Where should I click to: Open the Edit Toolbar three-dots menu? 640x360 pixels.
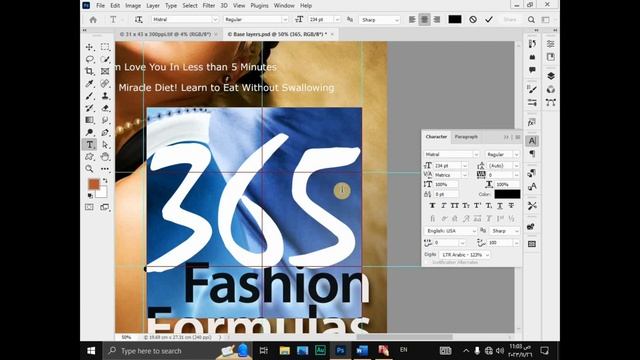(x=105, y=169)
